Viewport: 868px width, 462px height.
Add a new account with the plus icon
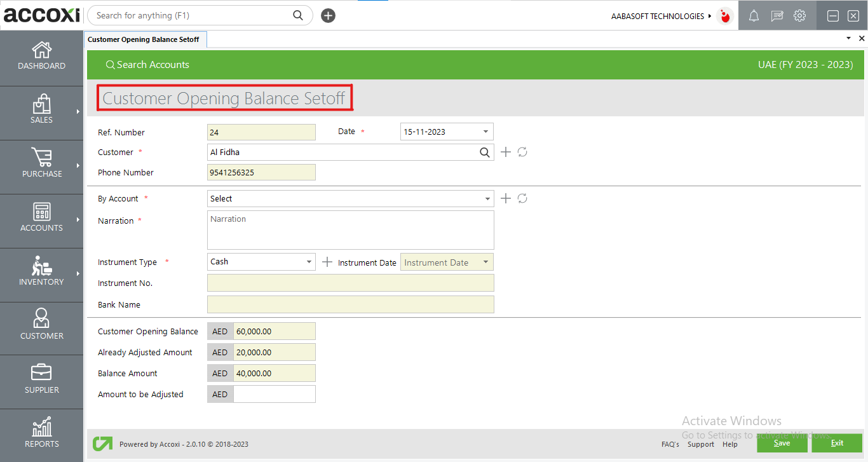coord(506,198)
